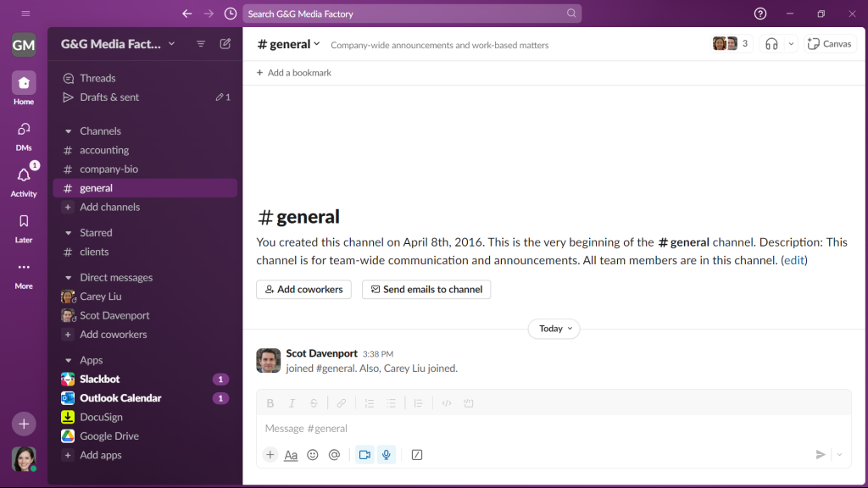Collapse the Channels section
Screen dimensions: 868x488
(68, 130)
